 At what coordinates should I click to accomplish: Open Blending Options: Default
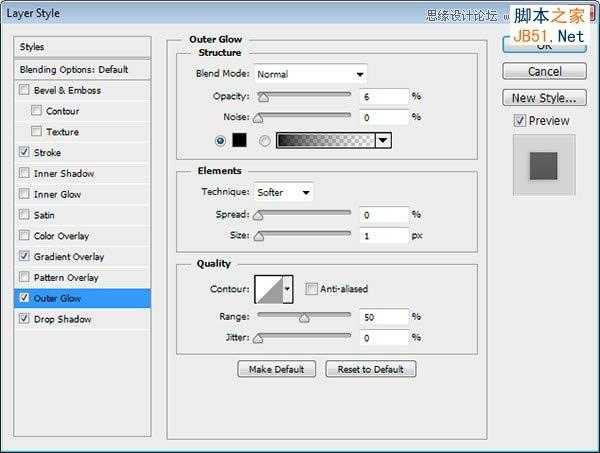coord(82,70)
